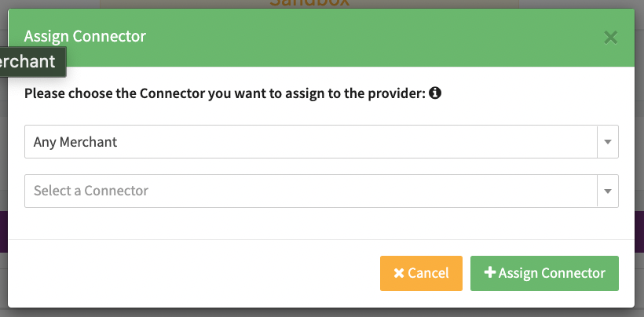
Task: Click the X icon inside the Cancel button
Action: point(399,273)
